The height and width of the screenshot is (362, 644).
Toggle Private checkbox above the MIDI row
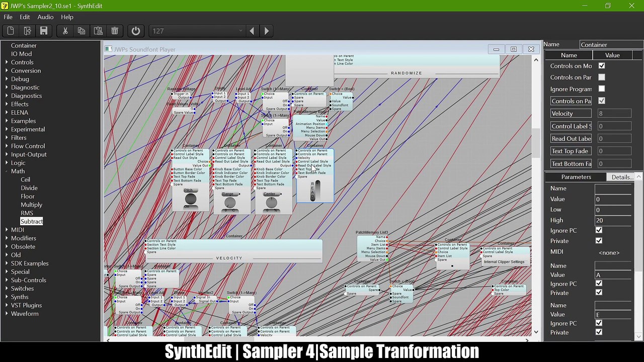tap(599, 241)
